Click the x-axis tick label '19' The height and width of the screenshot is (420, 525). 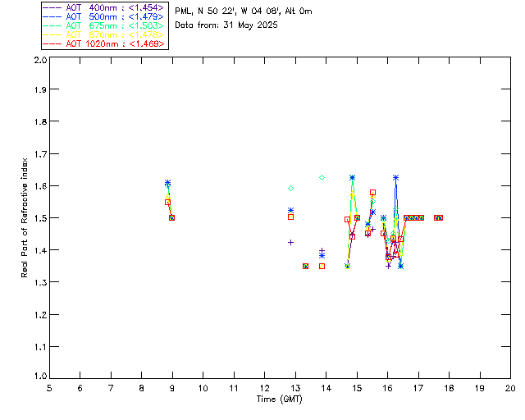480,388
